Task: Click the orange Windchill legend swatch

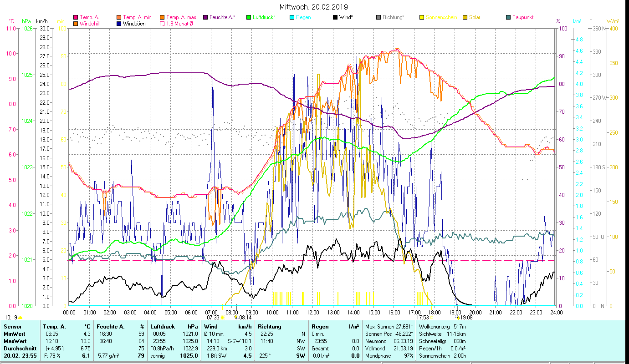Action: point(76,23)
